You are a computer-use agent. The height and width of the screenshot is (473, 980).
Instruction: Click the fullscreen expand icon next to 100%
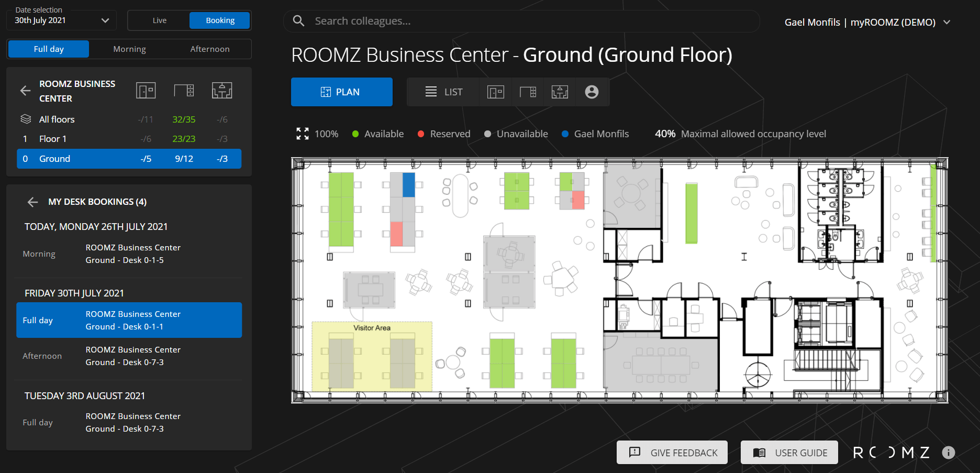pyautogui.click(x=302, y=134)
